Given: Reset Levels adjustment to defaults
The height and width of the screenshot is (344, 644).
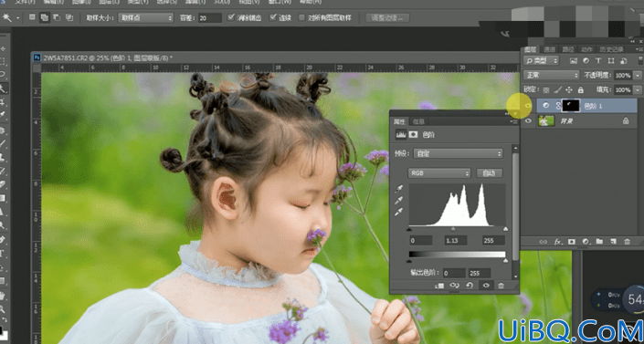Looking at the screenshot, I should pyautogui.click(x=470, y=286).
